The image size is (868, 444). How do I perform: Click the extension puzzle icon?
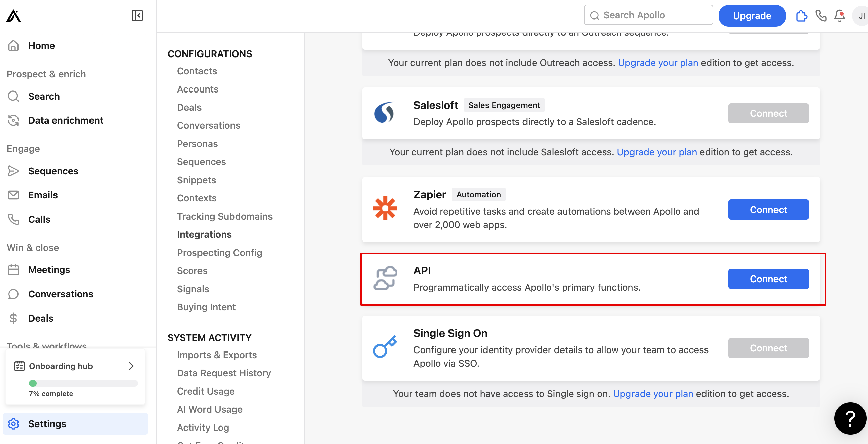pos(802,16)
